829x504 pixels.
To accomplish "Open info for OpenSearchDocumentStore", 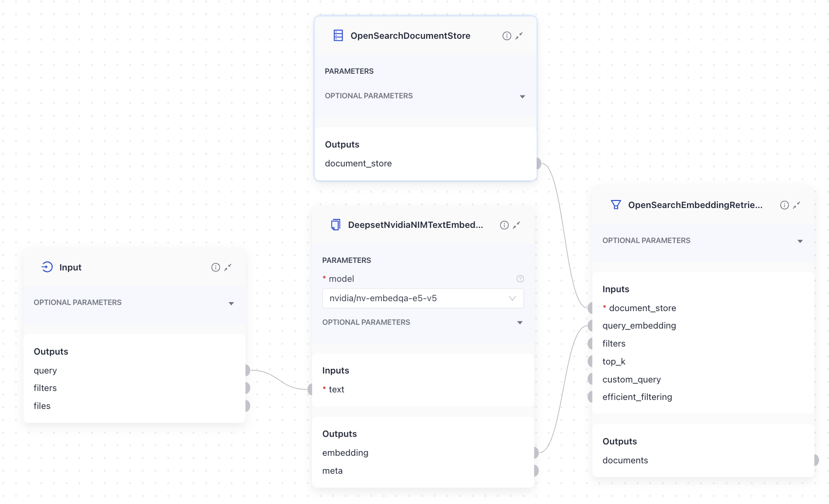I will (x=506, y=35).
